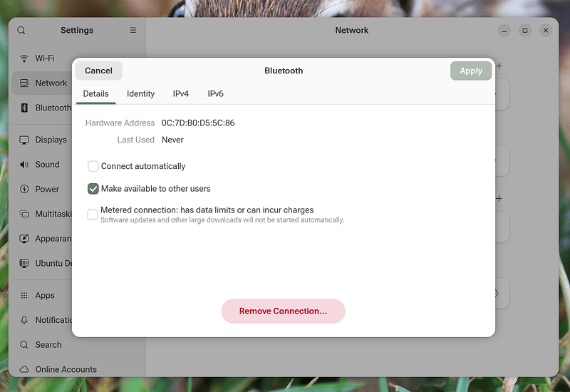Select the Ubuntu Desktop sidebar icon
The image size is (570, 392).
[x=24, y=263]
